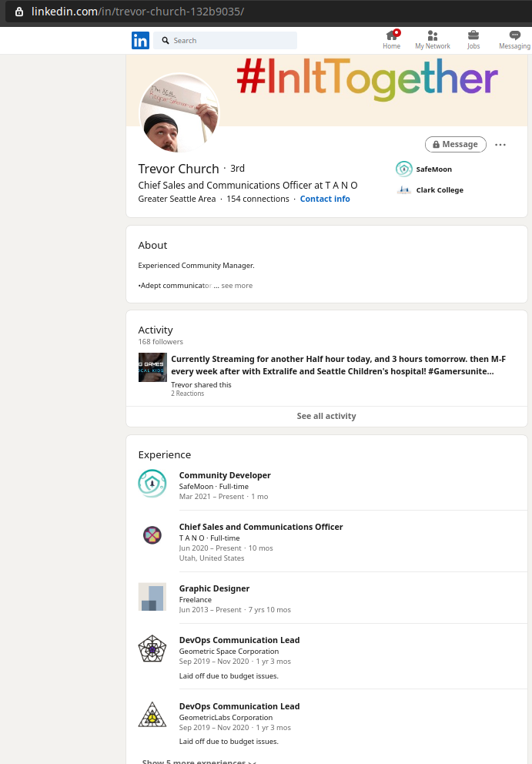Screen dimensions: 532x764
Task: Expand Show 5 more experiences
Action: tap(199, 761)
